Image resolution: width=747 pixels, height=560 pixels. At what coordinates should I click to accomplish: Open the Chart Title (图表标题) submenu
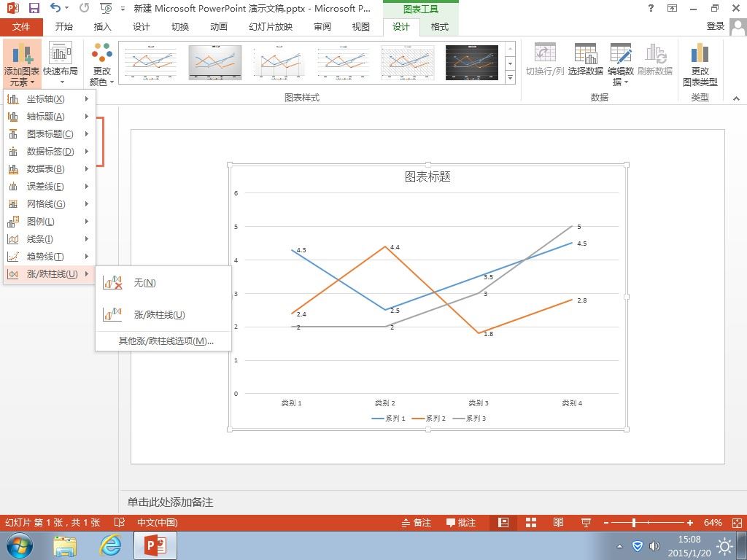[x=49, y=134]
